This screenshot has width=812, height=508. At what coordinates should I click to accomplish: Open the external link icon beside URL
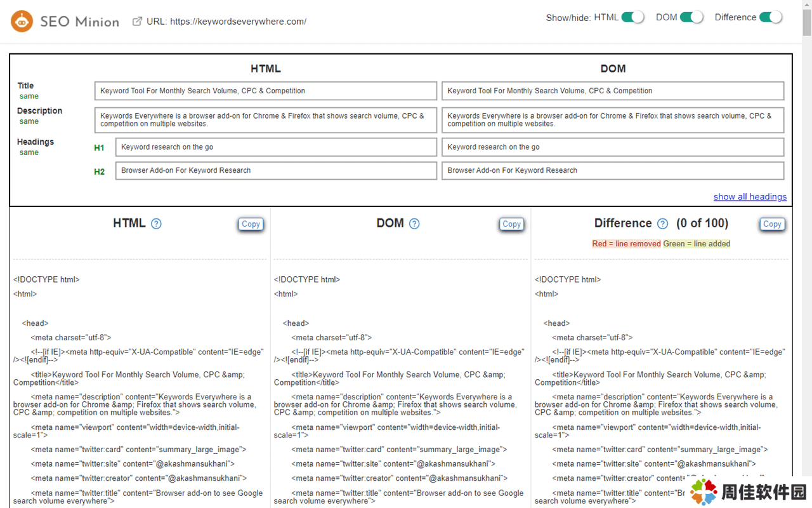(x=137, y=22)
